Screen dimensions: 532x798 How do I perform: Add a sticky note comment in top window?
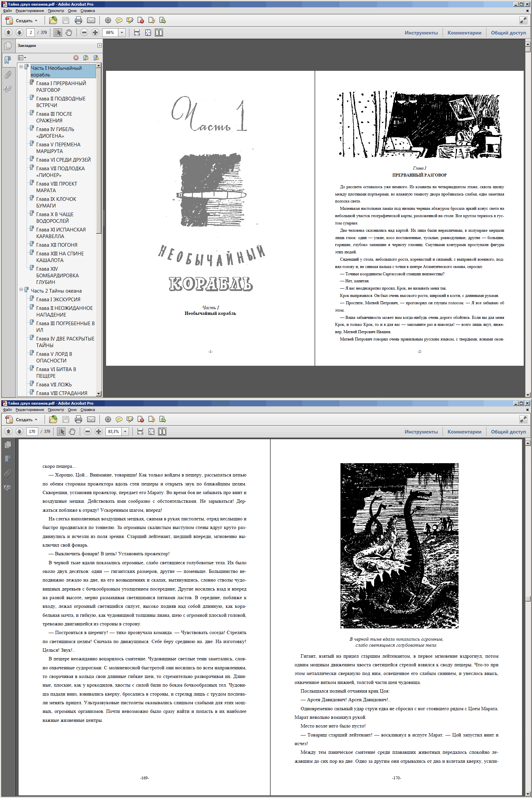pos(119,20)
